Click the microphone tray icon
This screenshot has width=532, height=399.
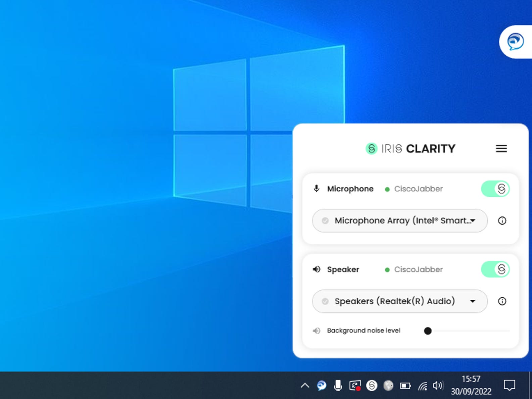pyautogui.click(x=338, y=385)
